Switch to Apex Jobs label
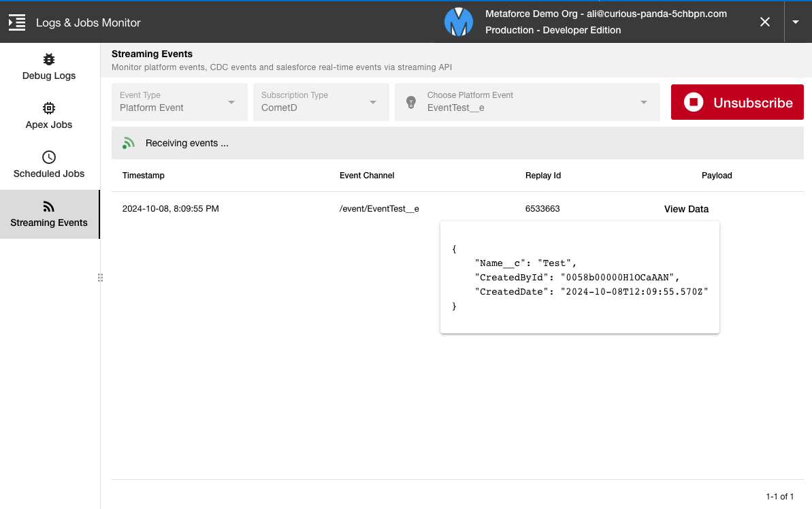The width and height of the screenshot is (812, 509). (x=49, y=125)
